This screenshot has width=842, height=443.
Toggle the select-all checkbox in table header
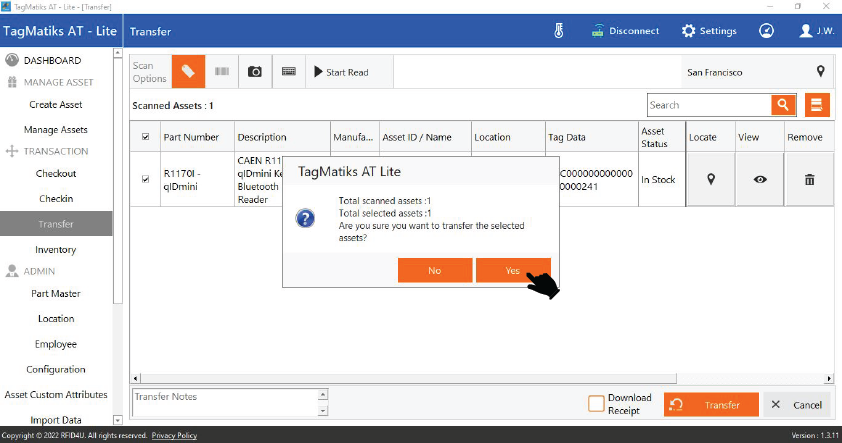click(146, 137)
